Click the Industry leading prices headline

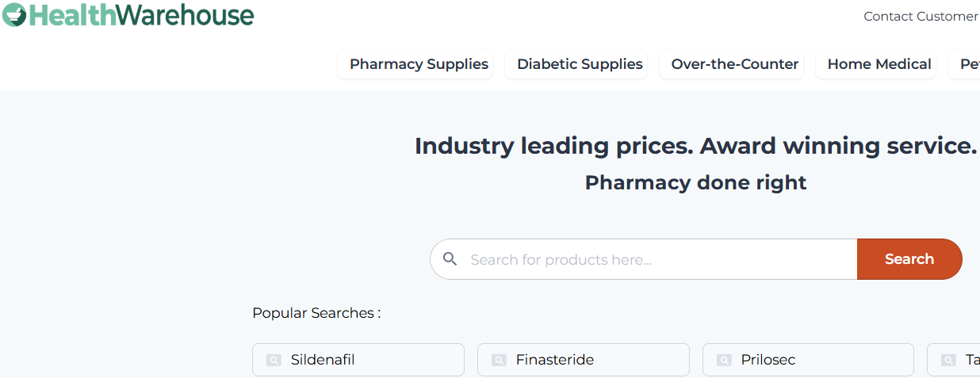tap(695, 146)
